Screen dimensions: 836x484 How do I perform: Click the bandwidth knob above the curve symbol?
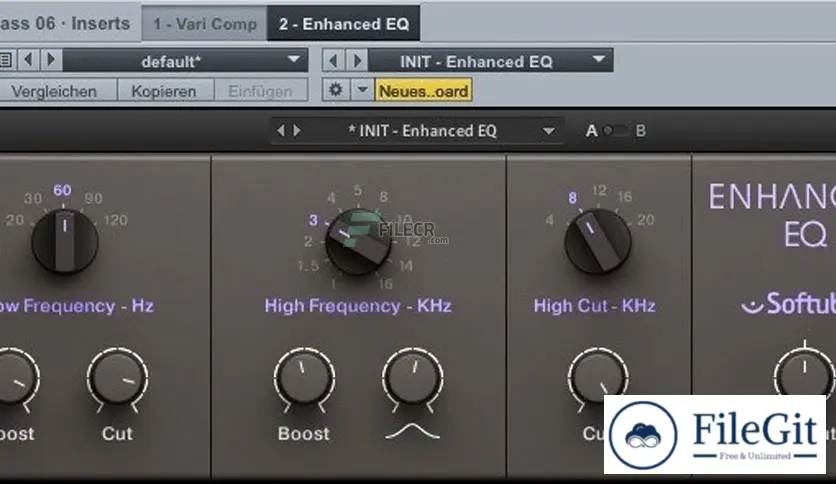(x=413, y=378)
